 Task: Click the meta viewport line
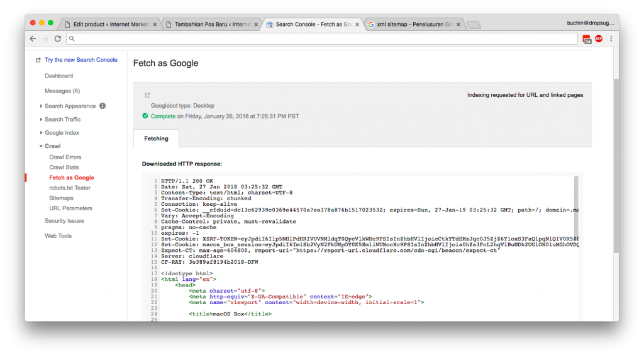[306, 302]
